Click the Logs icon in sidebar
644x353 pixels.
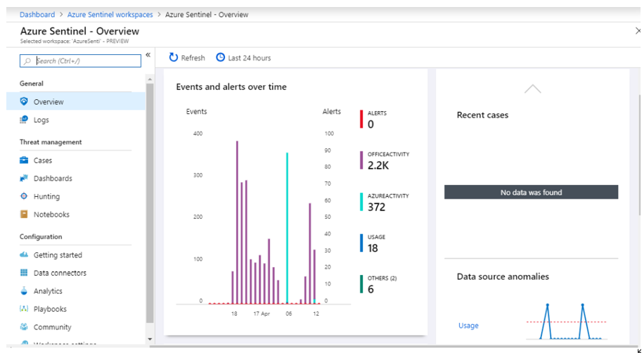tap(24, 120)
